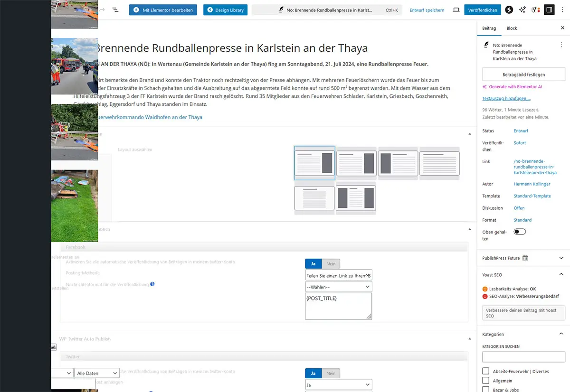Click the Kategorien suchen input field
This screenshot has height=392, width=570.
tap(523, 357)
